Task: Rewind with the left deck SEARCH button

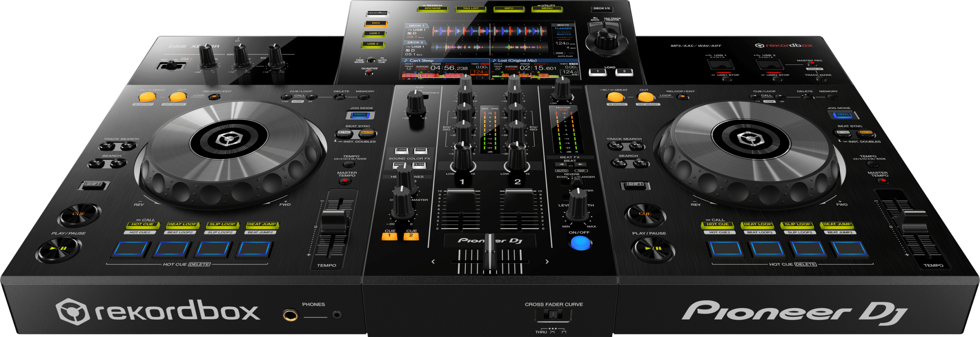Action: click(x=97, y=164)
